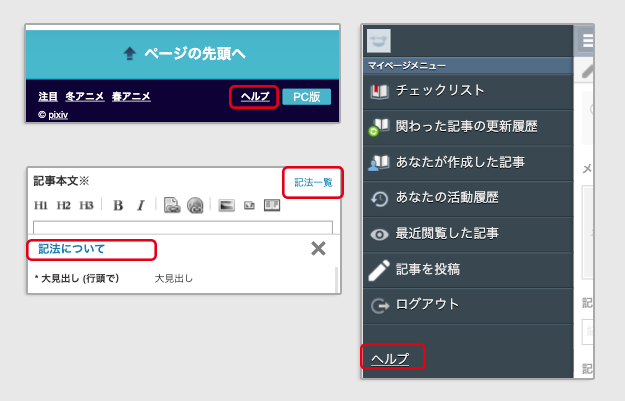Insert small image using toolbar icon
Image resolution: width=625 pixels, height=401 pixels.
tap(249, 205)
